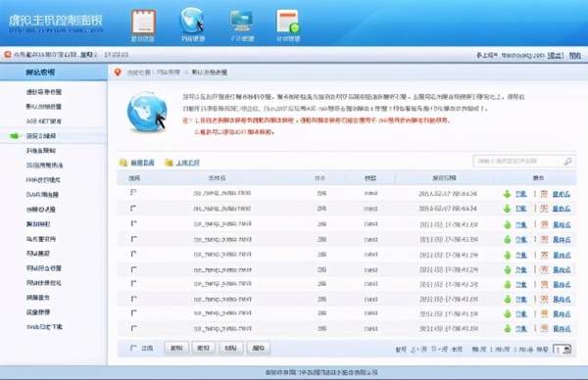Click the red icon in status strip

(x=8, y=55)
